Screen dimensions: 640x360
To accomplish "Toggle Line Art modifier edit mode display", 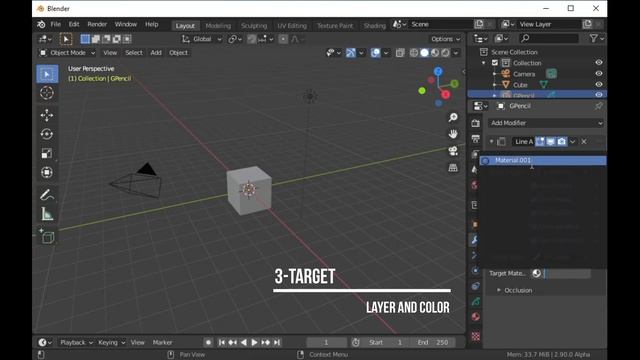I will [x=540, y=142].
